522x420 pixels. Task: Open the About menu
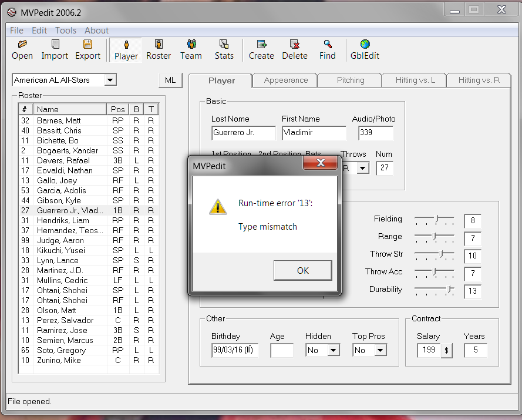pyautogui.click(x=96, y=31)
